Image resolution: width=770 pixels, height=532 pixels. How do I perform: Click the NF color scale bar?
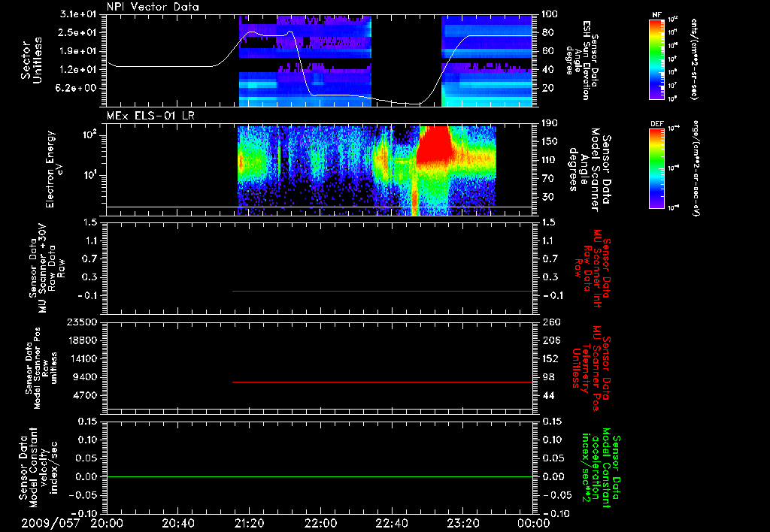656,59
